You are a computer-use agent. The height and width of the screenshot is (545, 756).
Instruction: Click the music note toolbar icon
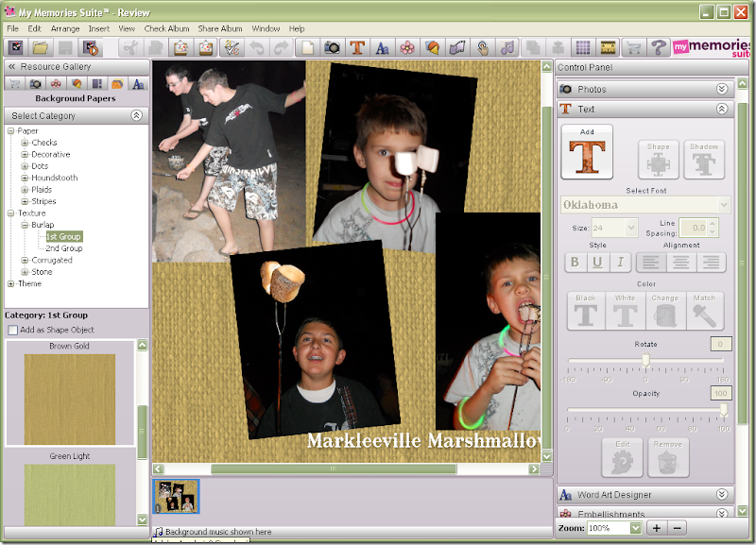(507, 48)
